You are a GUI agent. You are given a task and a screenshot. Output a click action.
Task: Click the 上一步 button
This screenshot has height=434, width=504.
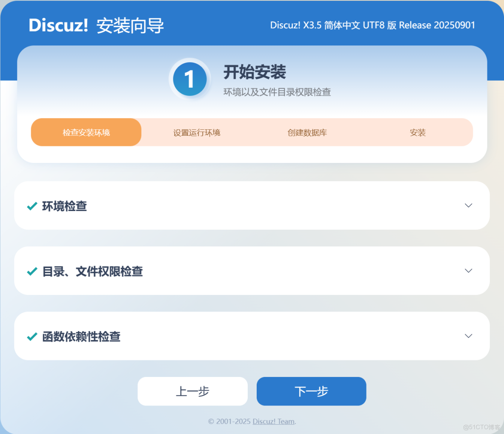192,391
